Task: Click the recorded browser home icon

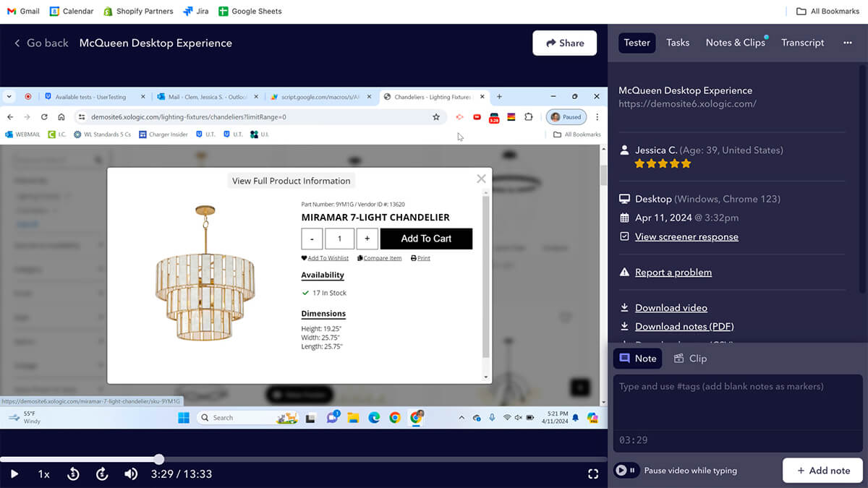Action: [x=61, y=117]
